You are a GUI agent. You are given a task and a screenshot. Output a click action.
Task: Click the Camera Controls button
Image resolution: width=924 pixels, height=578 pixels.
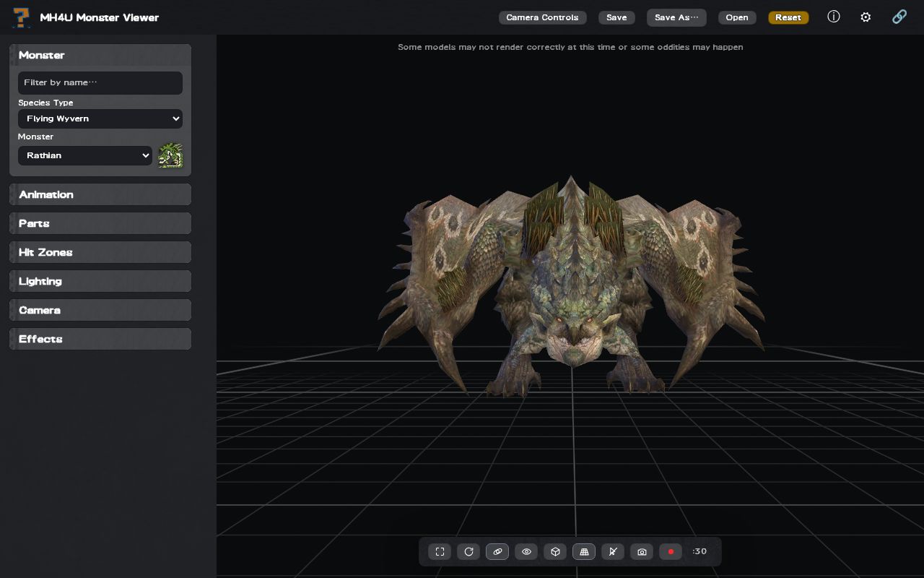pyautogui.click(x=542, y=17)
